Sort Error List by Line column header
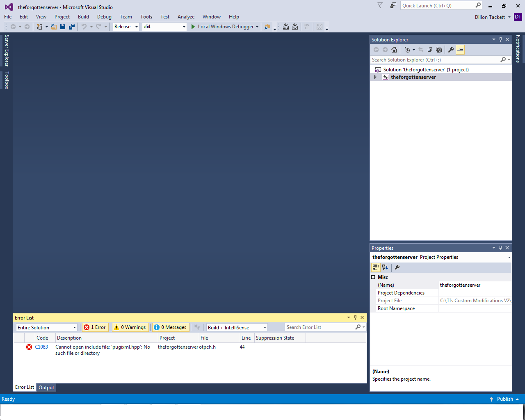The image size is (525, 420). pos(247,338)
